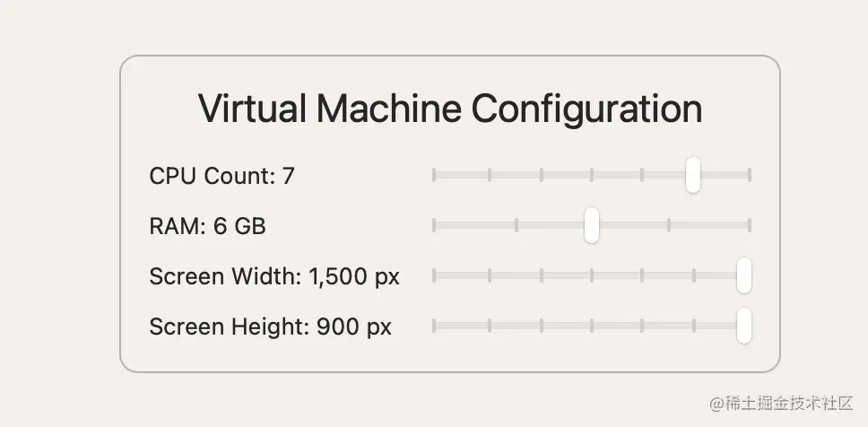868x427 pixels.
Task: Click the Screen Height slider handle
Action: (x=743, y=326)
